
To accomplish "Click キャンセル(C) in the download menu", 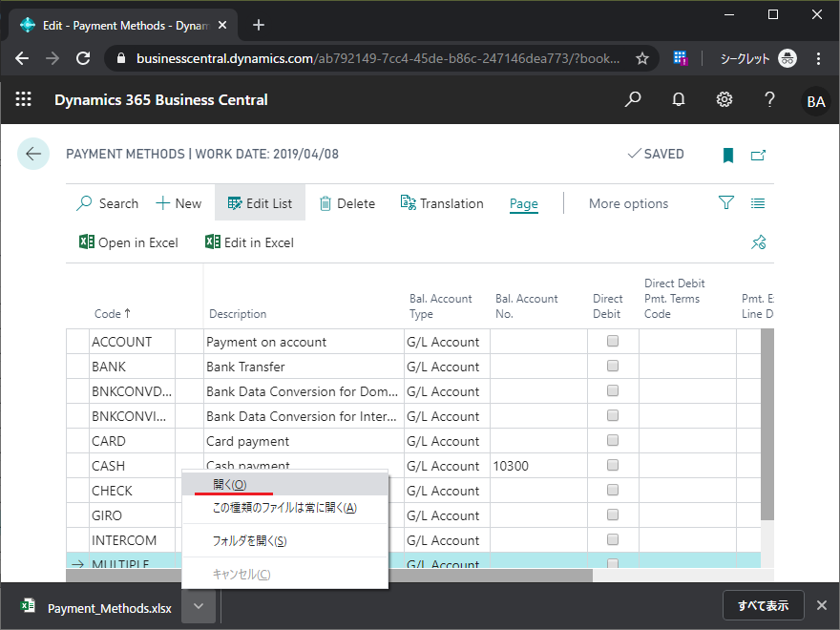I will click(x=285, y=575).
